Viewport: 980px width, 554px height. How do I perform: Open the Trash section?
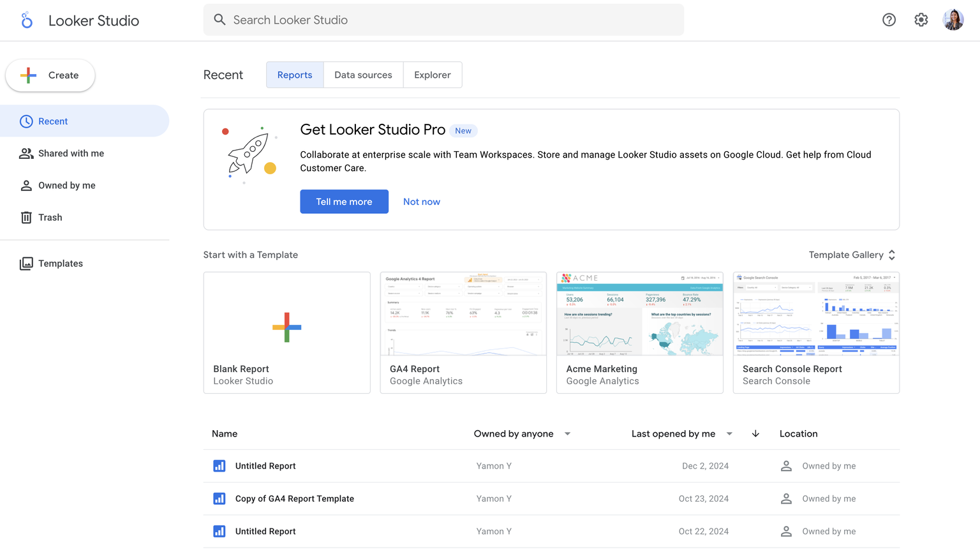(x=49, y=217)
